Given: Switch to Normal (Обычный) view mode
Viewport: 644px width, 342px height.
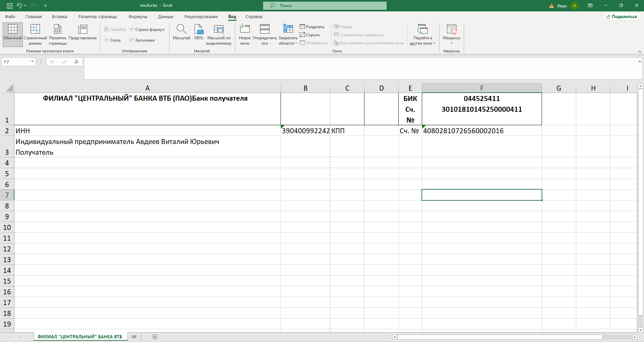Looking at the screenshot, I should [x=13, y=35].
